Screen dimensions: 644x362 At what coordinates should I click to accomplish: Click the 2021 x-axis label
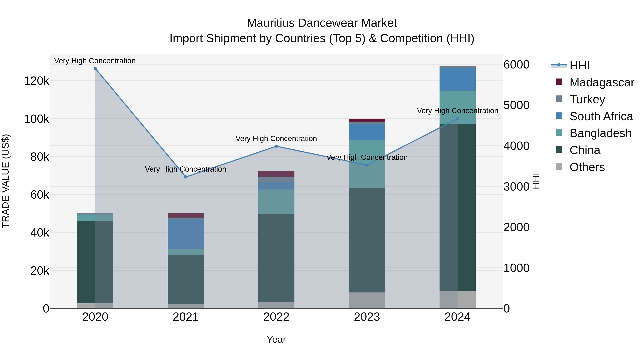(x=186, y=317)
